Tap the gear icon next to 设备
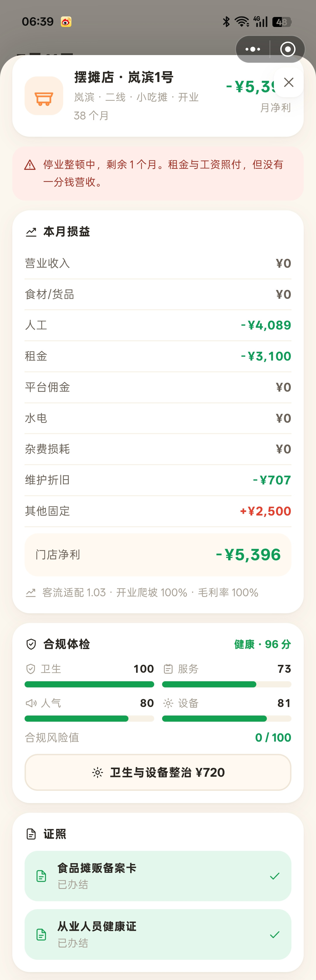Image resolution: width=316 pixels, height=980 pixels. tap(168, 703)
